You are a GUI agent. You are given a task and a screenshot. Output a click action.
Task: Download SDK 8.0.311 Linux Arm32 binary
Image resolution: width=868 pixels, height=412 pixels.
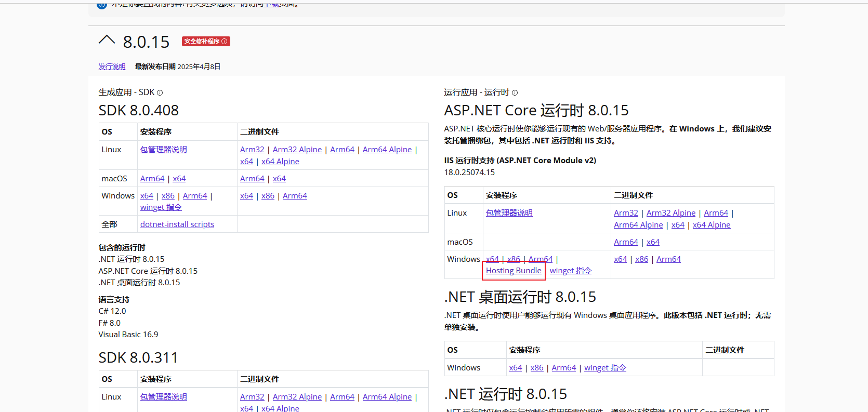(252, 397)
